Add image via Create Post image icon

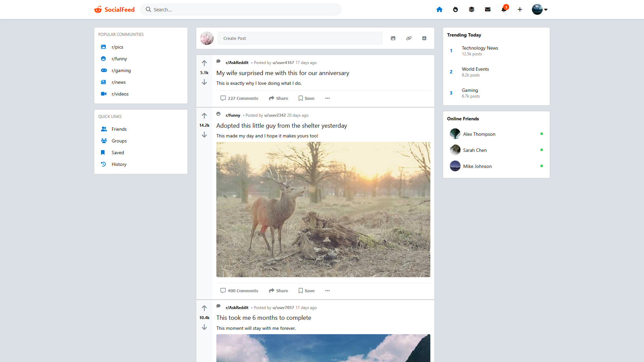(393, 38)
